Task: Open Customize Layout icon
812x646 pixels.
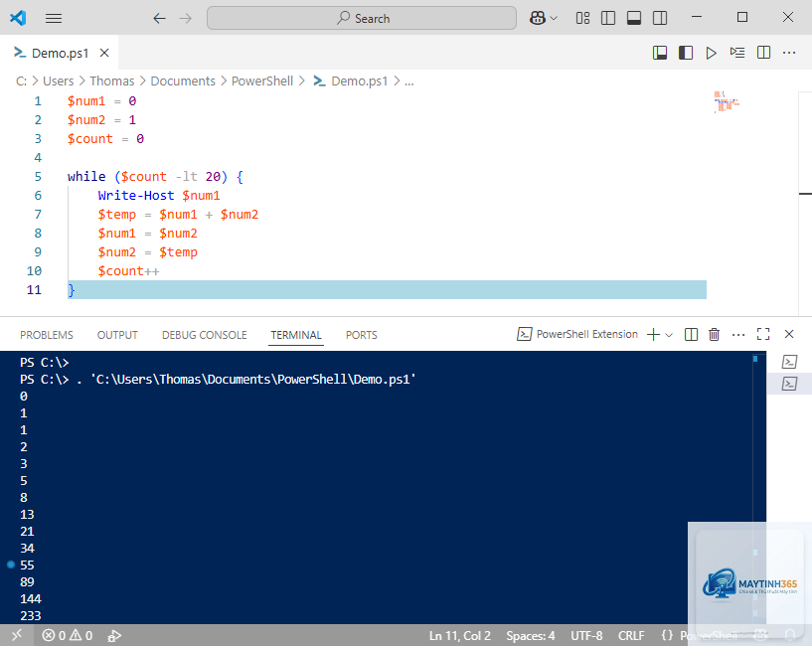Action: pyautogui.click(x=582, y=18)
